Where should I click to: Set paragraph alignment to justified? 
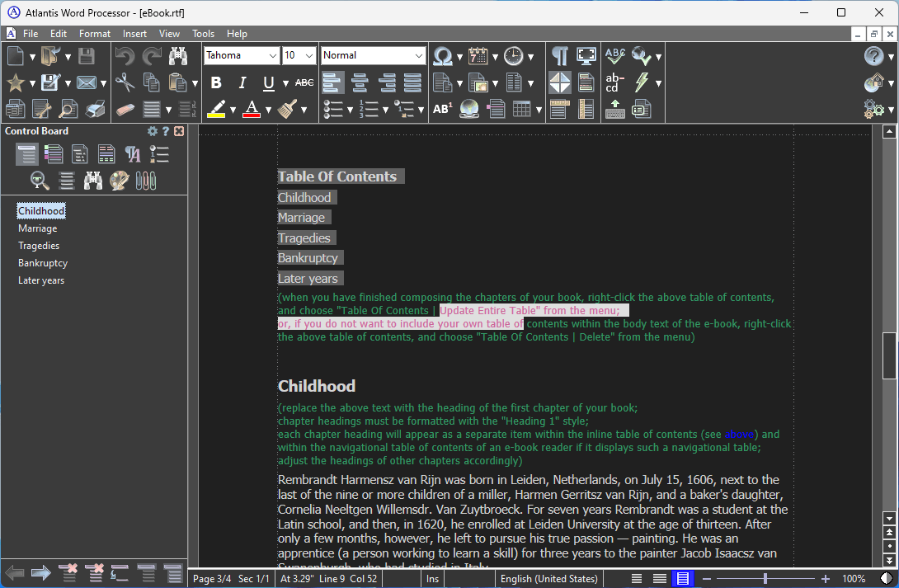click(x=413, y=82)
